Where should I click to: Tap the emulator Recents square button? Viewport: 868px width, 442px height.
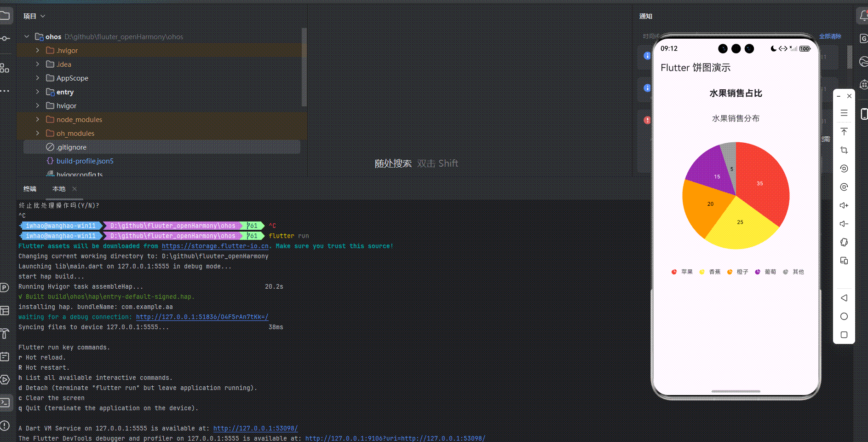(844, 335)
